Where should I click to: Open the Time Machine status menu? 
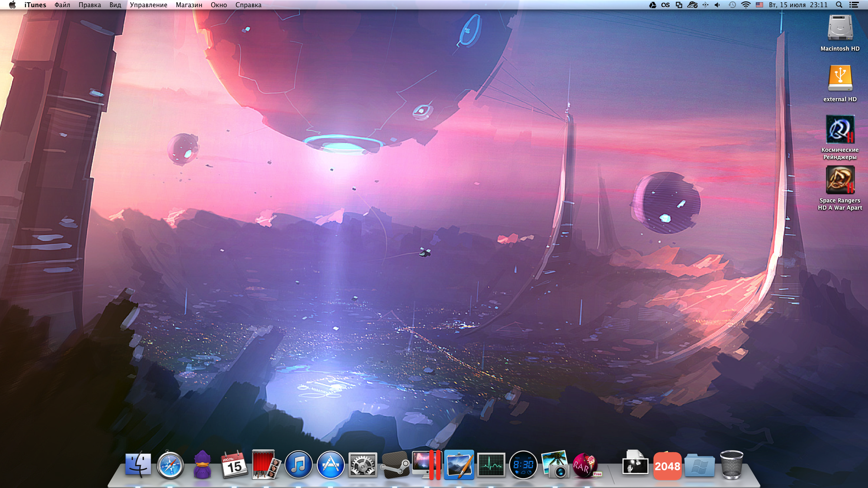(732, 5)
